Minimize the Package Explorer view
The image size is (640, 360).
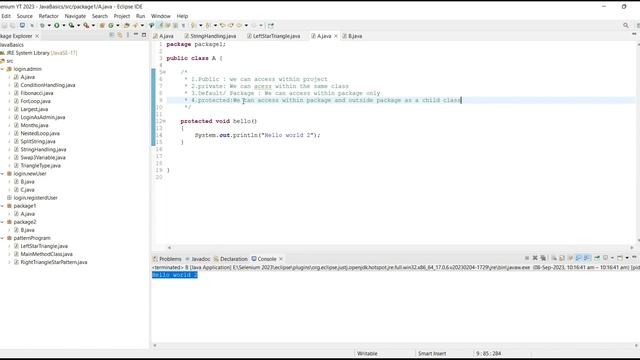click(136, 35)
